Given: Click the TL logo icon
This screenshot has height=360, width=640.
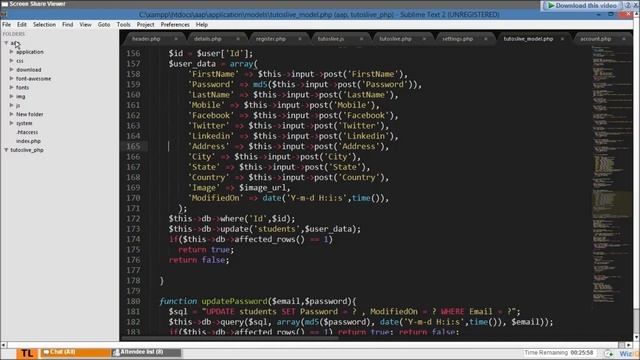Looking at the screenshot, I should coord(27,353).
